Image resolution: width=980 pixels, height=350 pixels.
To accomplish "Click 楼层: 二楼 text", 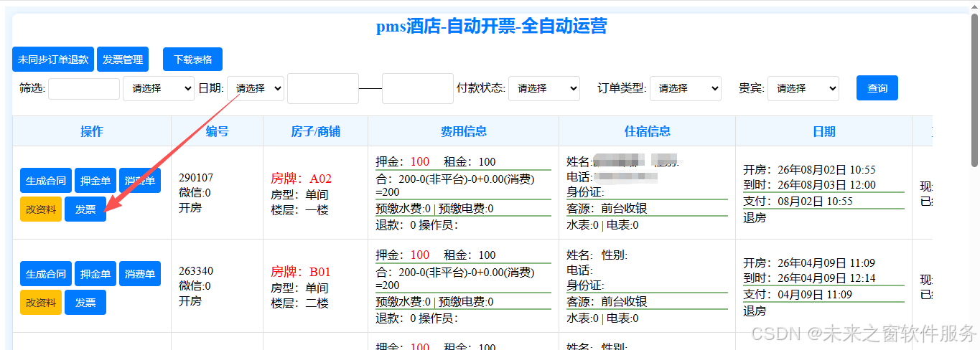I will pos(299,303).
